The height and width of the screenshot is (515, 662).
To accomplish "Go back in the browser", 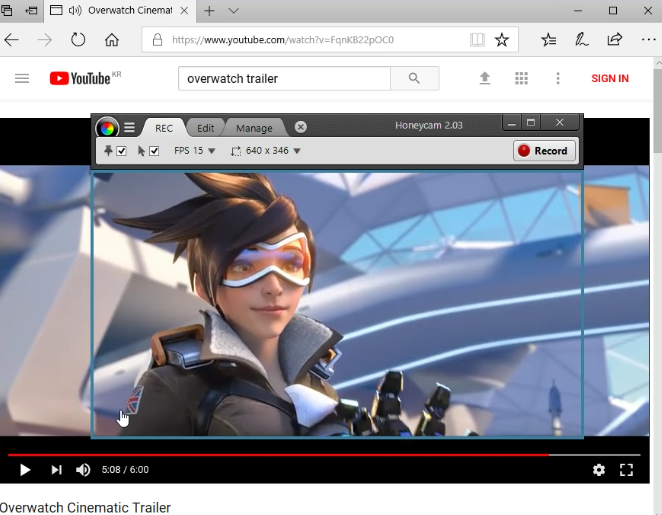I will (11, 40).
